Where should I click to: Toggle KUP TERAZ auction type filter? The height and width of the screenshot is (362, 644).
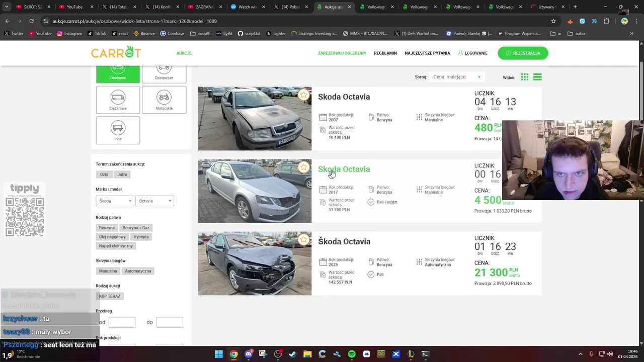[x=110, y=296]
